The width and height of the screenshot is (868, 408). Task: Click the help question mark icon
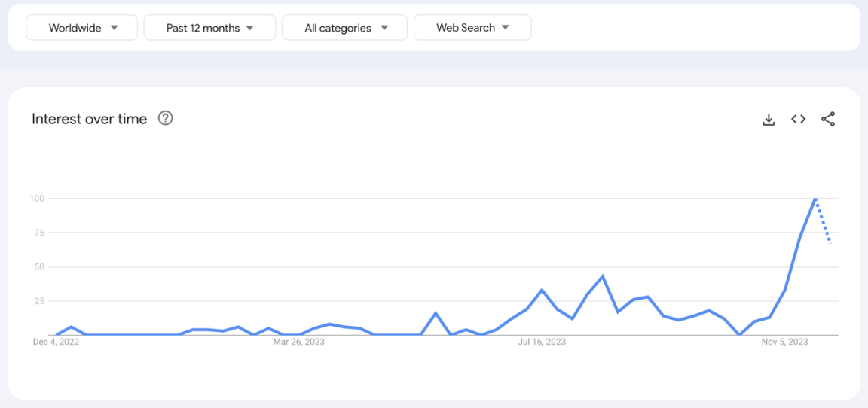[x=166, y=118]
